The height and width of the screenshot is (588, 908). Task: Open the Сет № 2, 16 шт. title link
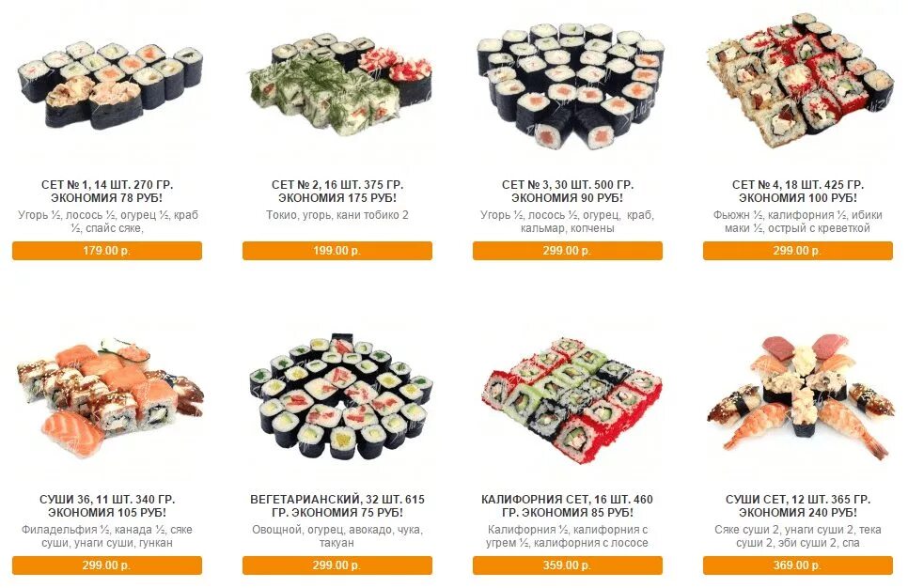pos(337,192)
